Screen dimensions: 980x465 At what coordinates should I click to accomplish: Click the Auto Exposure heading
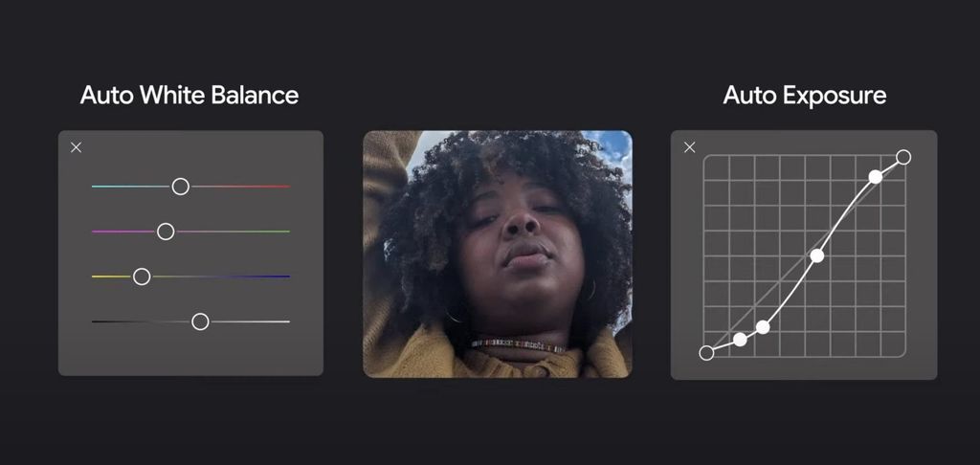(x=804, y=96)
